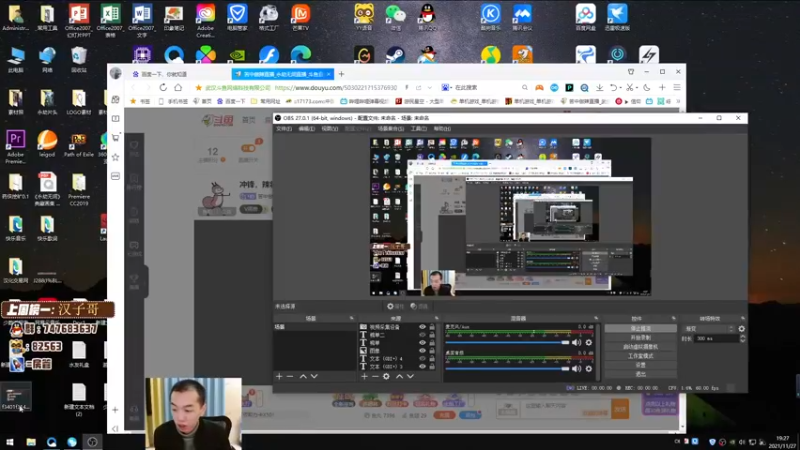Image resolution: width=800 pixels, height=450 pixels.
Task: Click 启动虚拟摄像机 virtual camera button
Action: [x=641, y=347]
